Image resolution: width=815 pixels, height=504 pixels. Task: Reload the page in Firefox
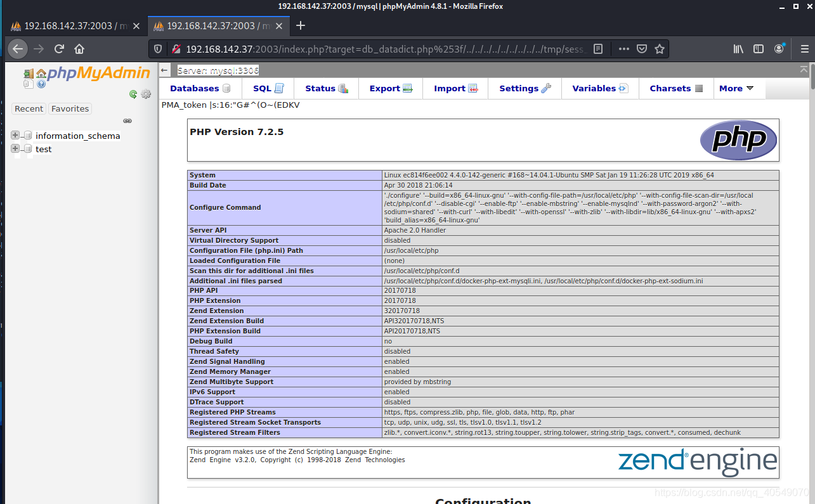pos(59,49)
